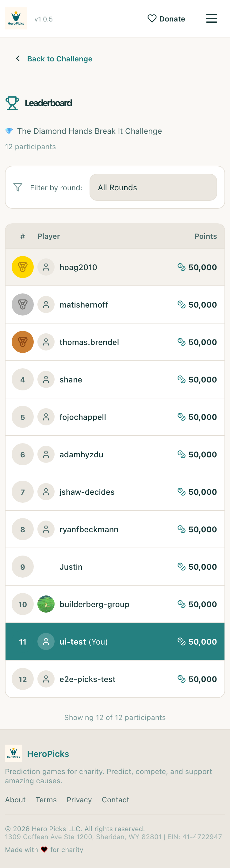Click the Donate button

[x=166, y=19]
